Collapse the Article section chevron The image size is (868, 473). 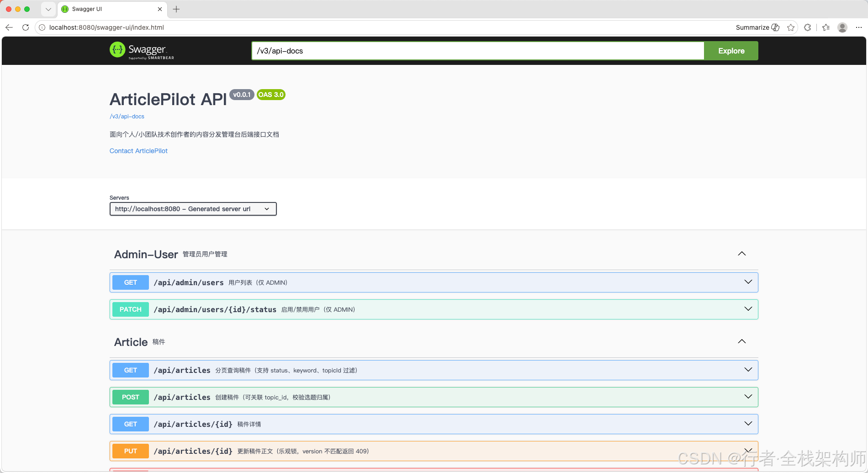(742, 341)
